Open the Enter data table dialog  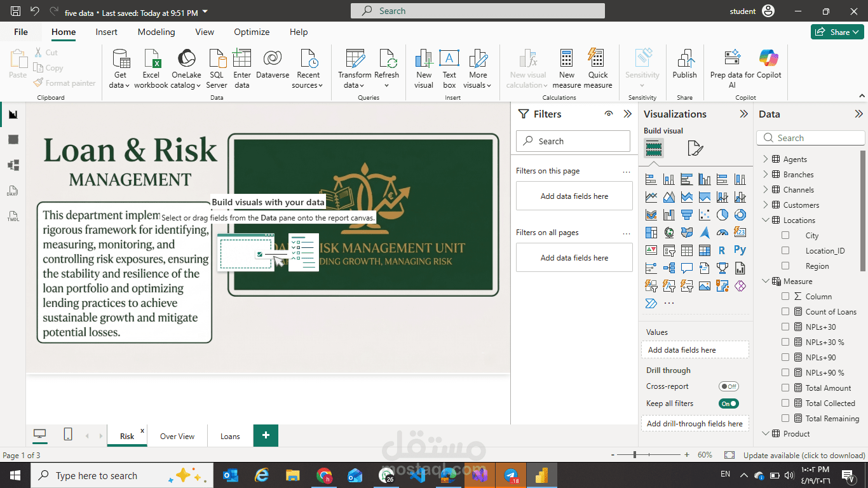pyautogui.click(x=242, y=69)
